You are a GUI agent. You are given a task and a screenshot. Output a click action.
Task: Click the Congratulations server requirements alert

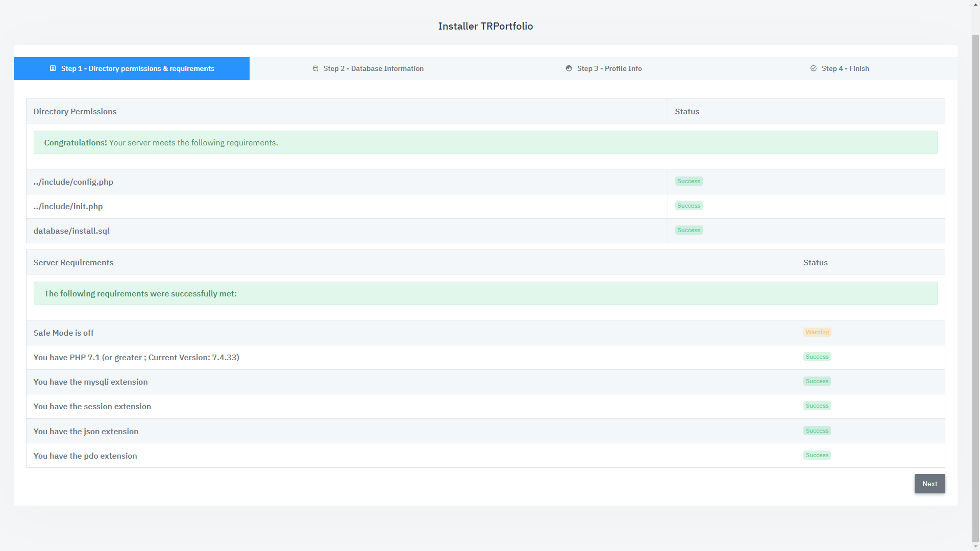pyautogui.click(x=485, y=142)
